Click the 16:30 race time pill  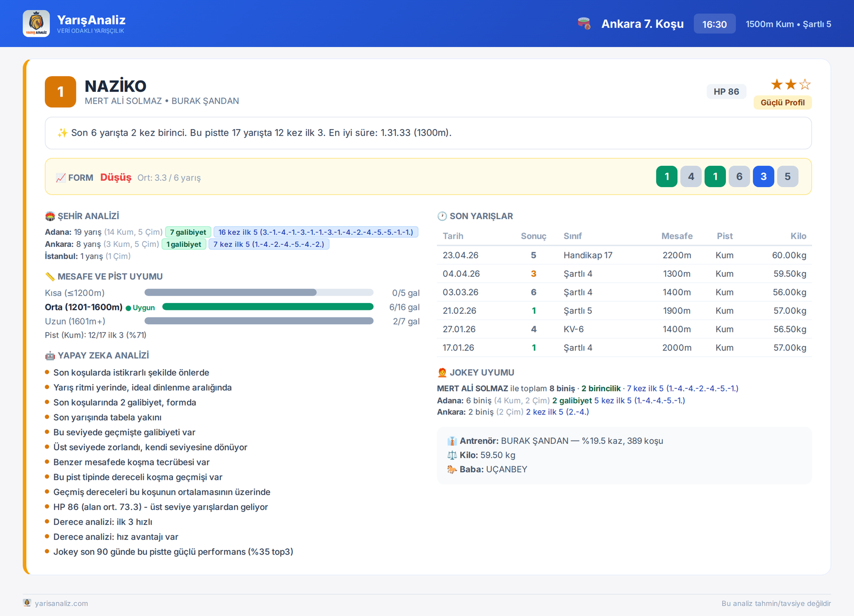[x=715, y=24]
